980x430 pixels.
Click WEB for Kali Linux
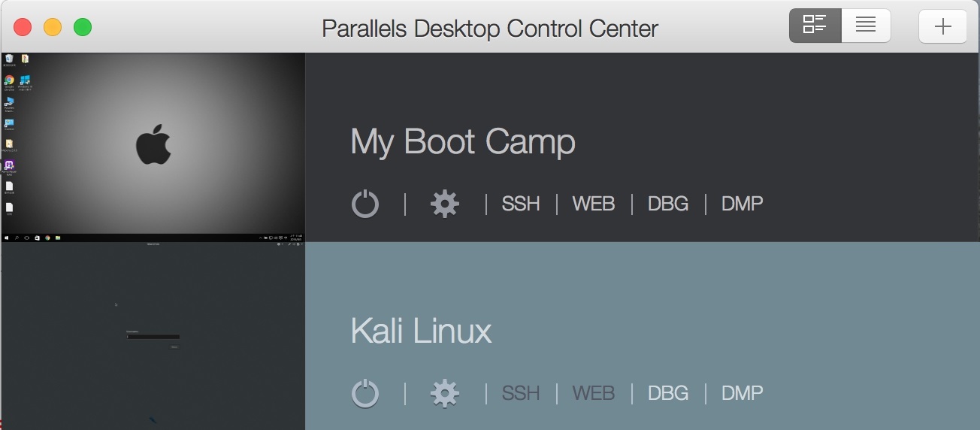coord(594,393)
